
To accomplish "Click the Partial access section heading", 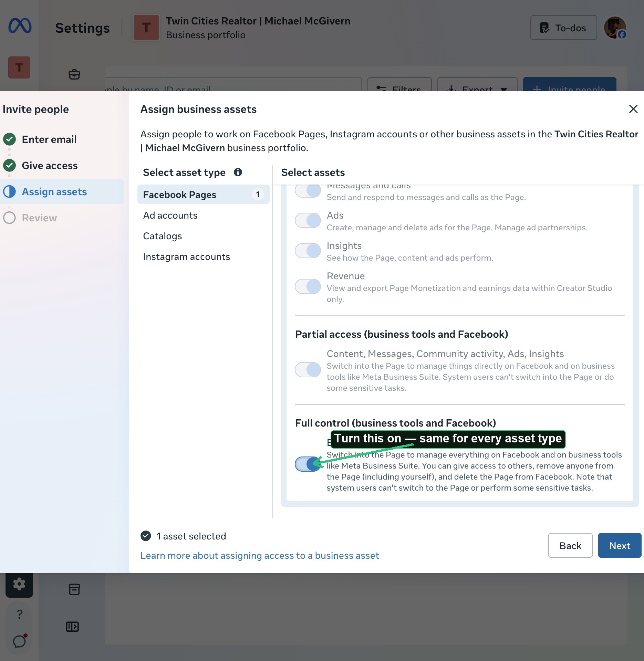I will click(402, 334).
